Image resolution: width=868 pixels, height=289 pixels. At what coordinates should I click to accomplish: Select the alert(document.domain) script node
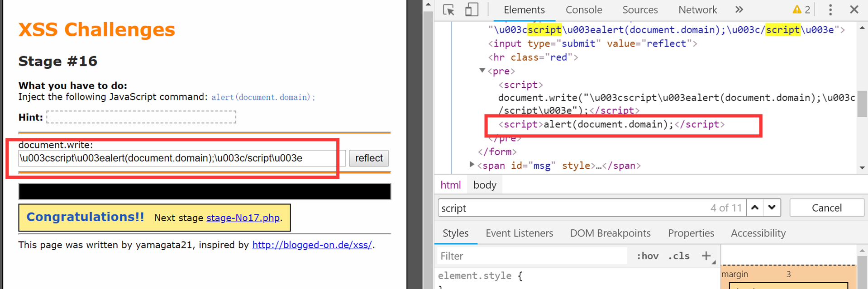(611, 124)
